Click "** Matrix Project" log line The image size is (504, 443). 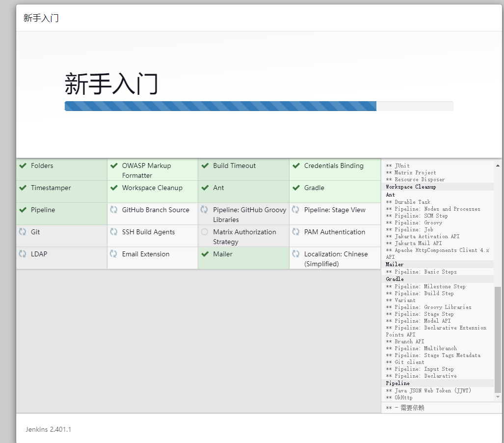[411, 173]
